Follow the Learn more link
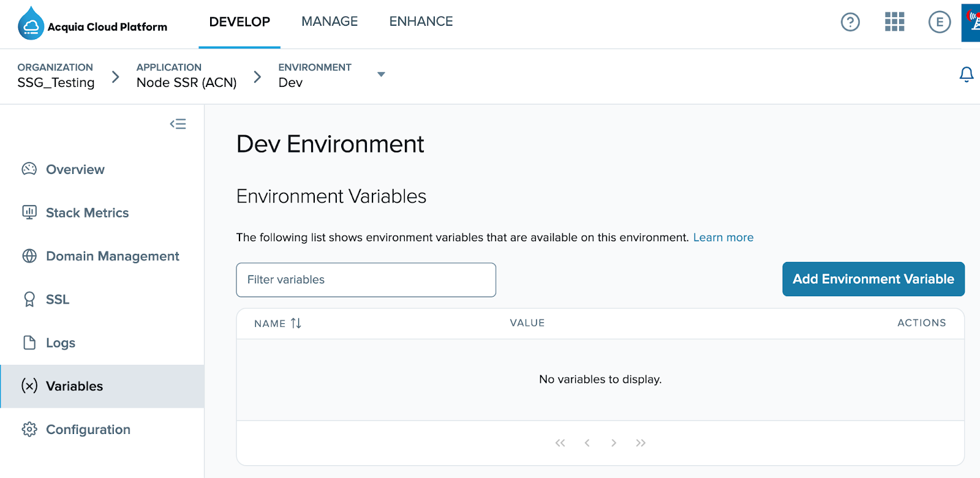Image resolution: width=980 pixels, height=478 pixels. pyautogui.click(x=723, y=237)
